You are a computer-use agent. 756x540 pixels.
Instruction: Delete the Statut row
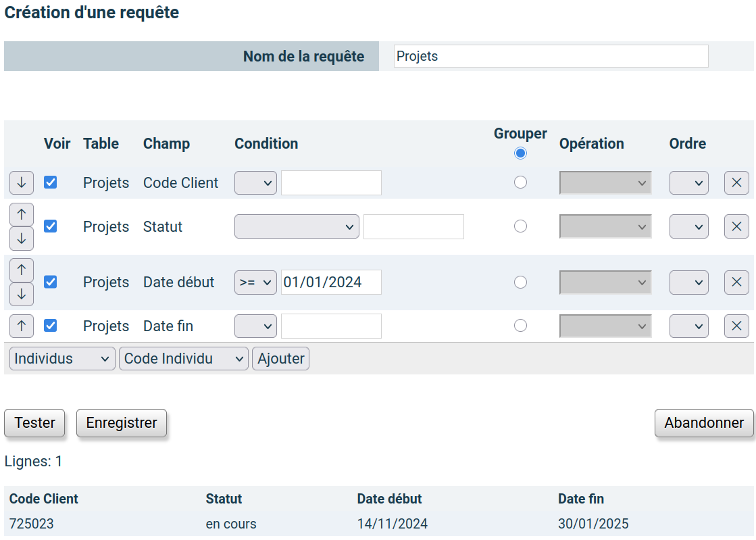click(736, 226)
